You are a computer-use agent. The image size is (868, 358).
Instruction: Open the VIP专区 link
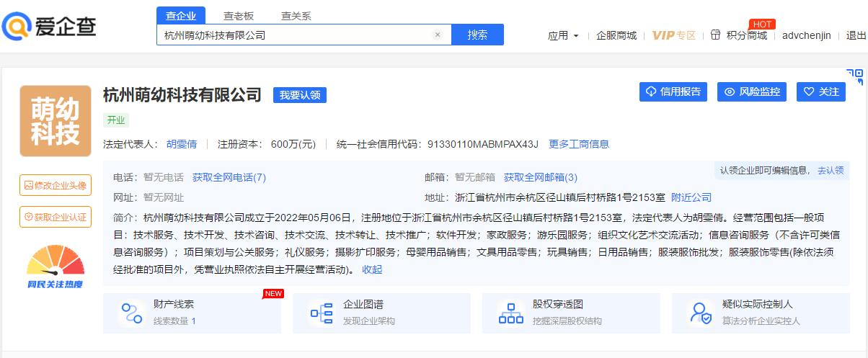point(674,35)
